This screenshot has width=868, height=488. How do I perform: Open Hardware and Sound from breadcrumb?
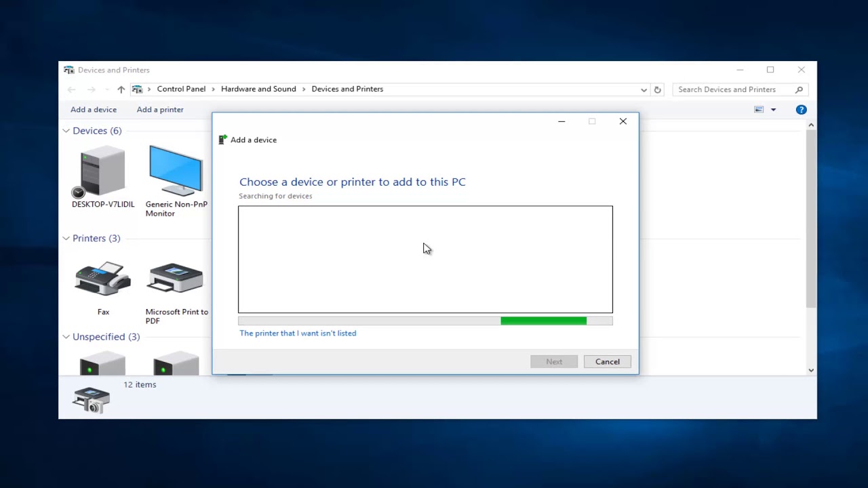click(x=258, y=89)
